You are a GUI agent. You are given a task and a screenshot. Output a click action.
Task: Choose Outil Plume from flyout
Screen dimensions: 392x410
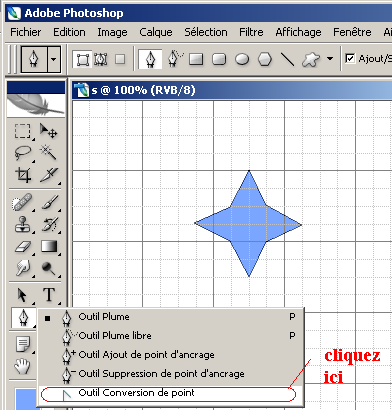click(x=171, y=317)
